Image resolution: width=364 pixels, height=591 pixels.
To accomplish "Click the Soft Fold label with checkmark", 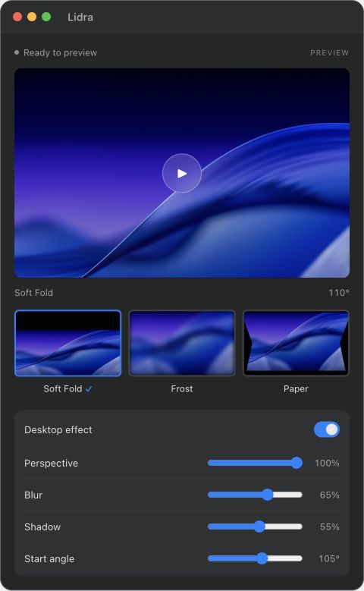I will [x=67, y=388].
